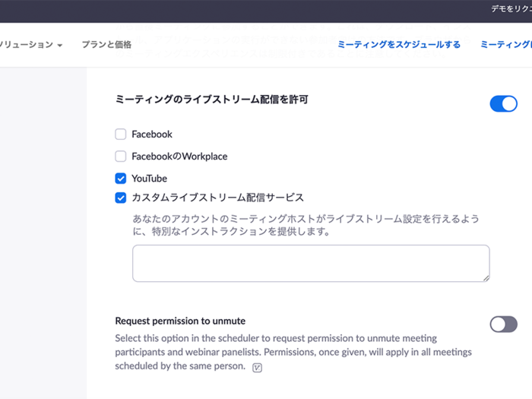Uncheck the YouTube checkbox

point(121,179)
